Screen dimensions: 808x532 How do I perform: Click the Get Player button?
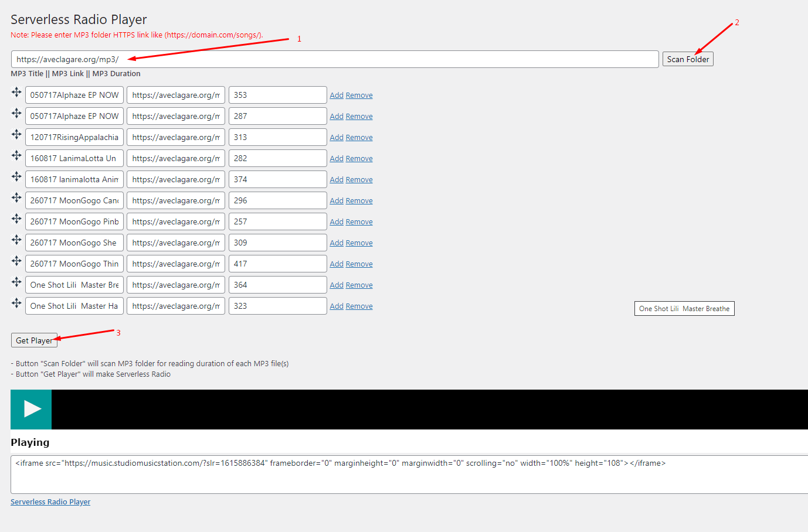[x=34, y=340]
